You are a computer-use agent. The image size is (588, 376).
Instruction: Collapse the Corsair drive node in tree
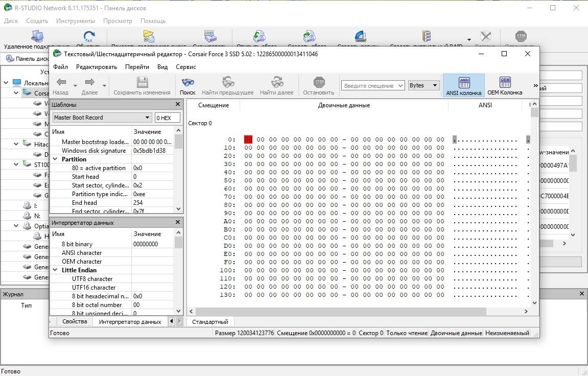tap(16, 93)
